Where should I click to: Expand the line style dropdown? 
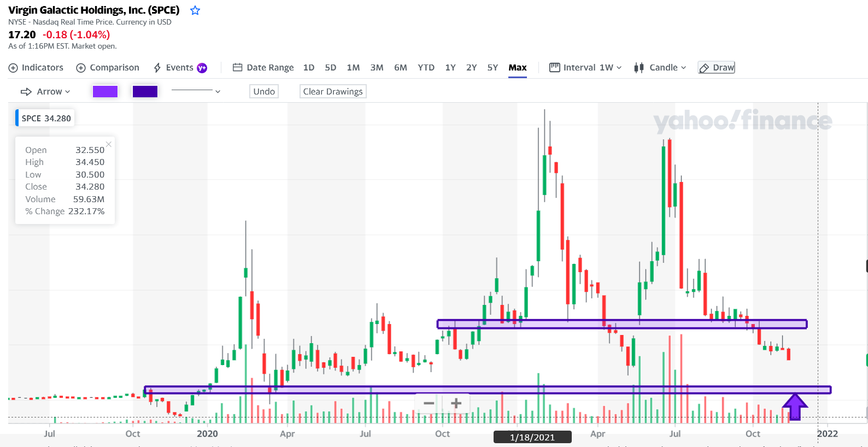(196, 92)
